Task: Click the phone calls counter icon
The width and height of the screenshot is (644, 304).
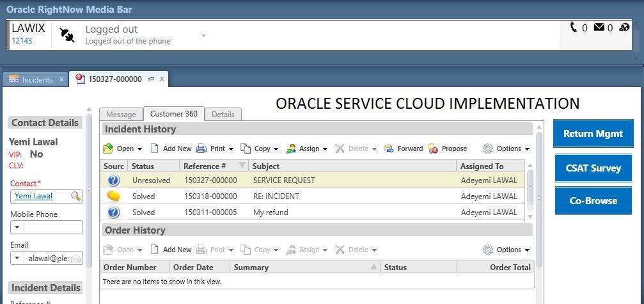Action: click(574, 27)
